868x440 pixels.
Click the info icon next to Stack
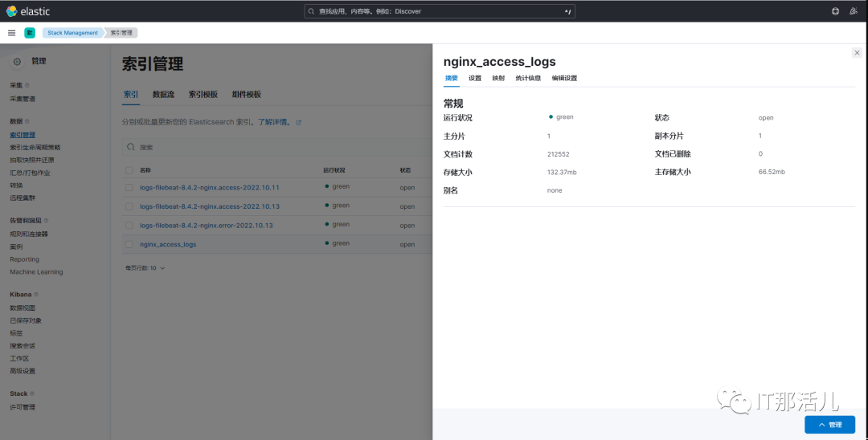31,393
